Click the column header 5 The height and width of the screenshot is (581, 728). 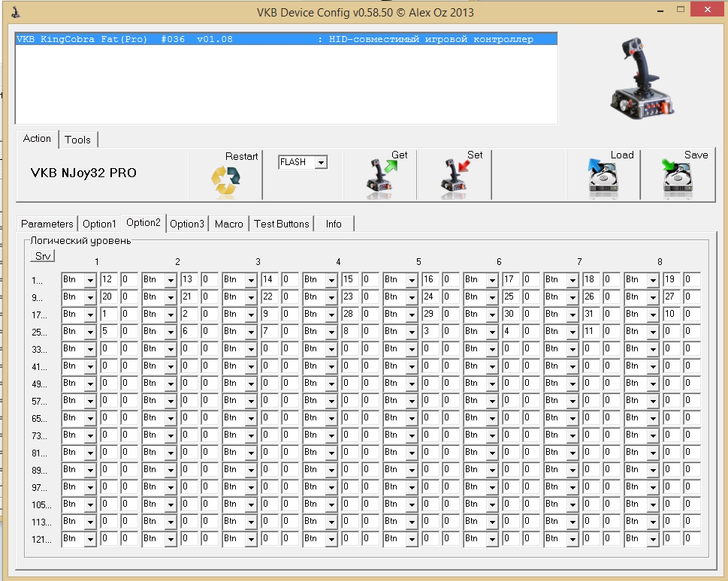tap(418, 262)
